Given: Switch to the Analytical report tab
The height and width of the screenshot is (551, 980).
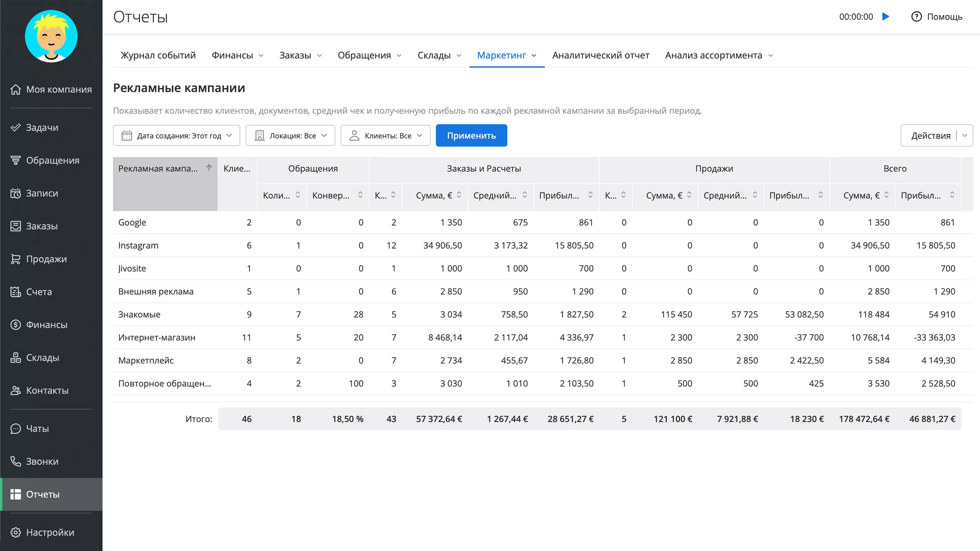Looking at the screenshot, I should 601,55.
